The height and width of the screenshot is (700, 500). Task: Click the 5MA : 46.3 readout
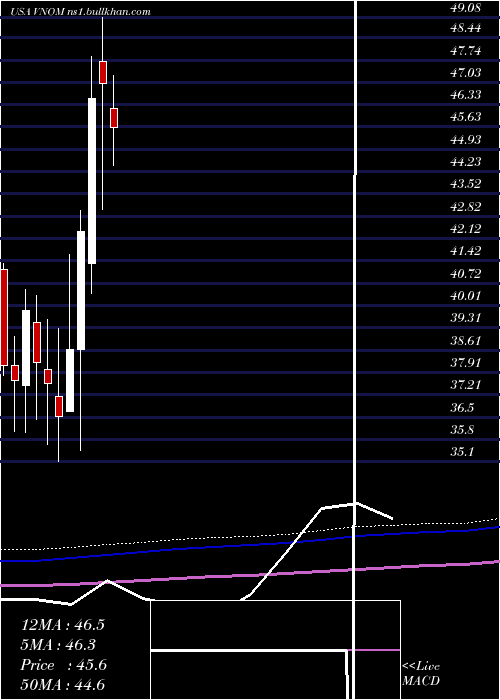click(x=59, y=645)
